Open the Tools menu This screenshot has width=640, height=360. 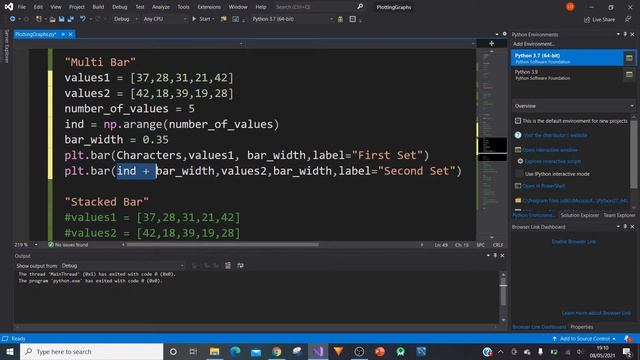click(183, 7)
